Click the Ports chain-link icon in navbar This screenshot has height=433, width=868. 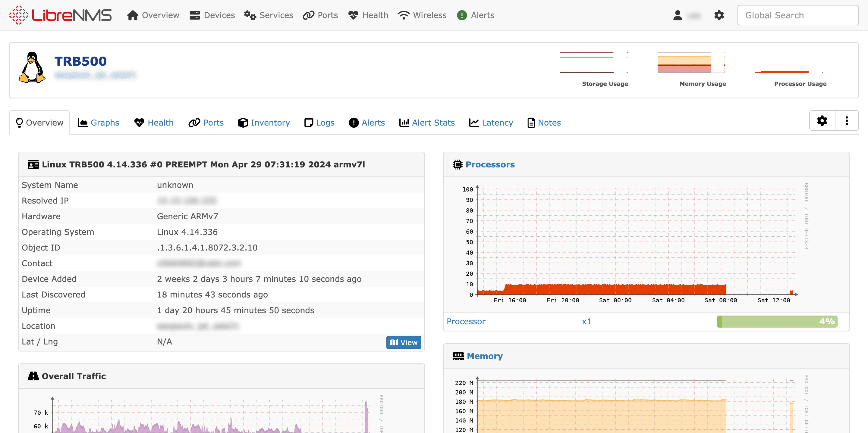click(308, 15)
